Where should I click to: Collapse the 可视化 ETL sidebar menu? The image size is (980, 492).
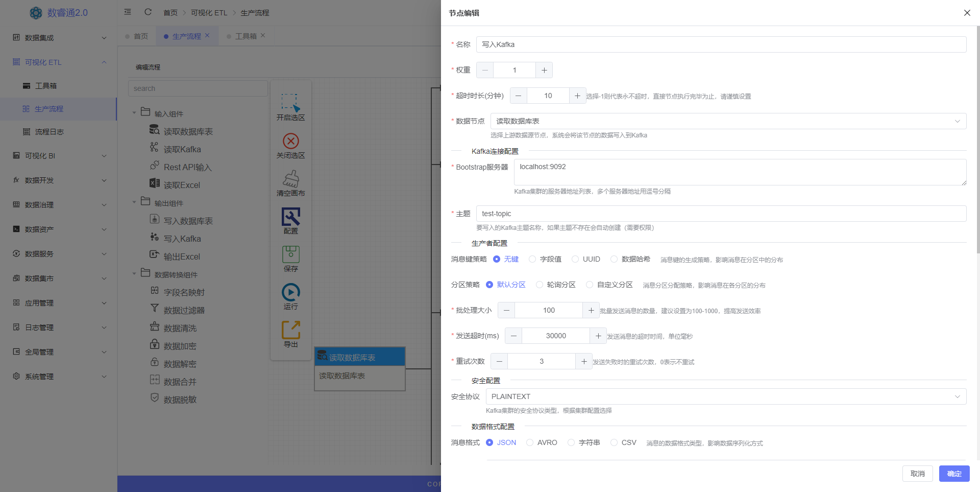pos(59,62)
